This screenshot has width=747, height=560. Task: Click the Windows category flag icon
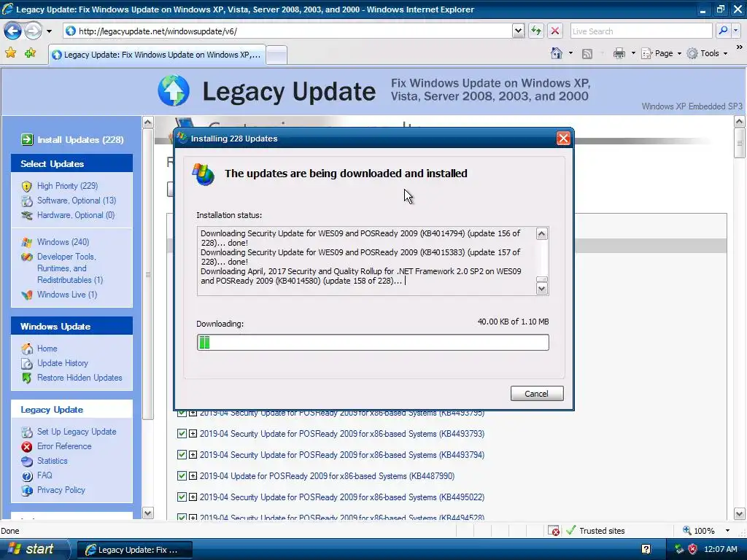coord(27,242)
